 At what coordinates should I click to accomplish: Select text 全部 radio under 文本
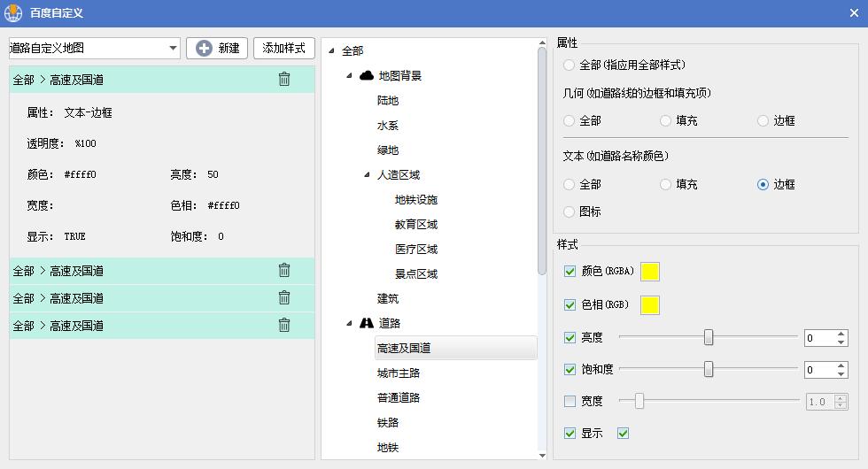[569, 184]
